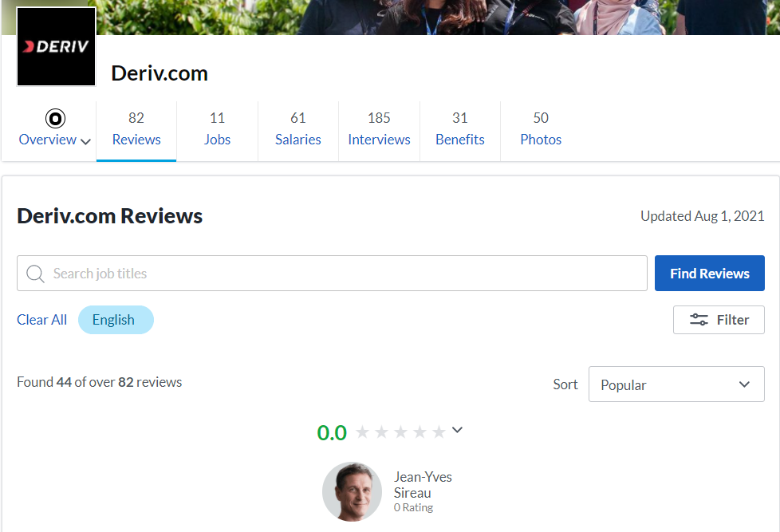Click the Updated Aug 1, 2021 text
The height and width of the screenshot is (532, 780).
coord(703,216)
